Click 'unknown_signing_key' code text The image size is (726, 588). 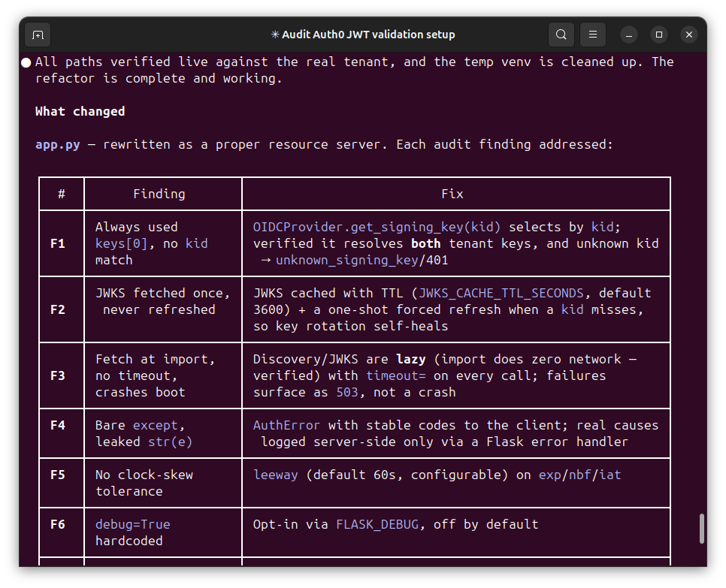347,261
